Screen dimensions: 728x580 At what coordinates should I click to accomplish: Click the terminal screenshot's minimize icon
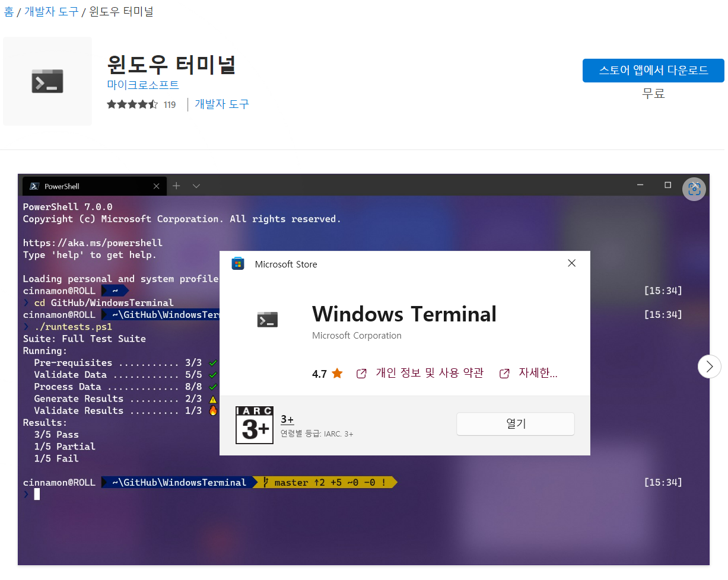click(640, 186)
